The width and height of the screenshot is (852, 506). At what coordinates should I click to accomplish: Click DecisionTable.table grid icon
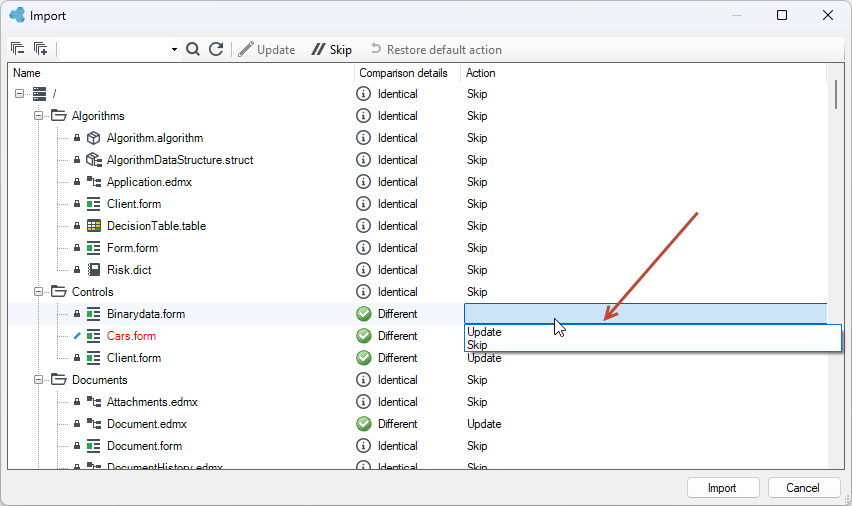click(x=94, y=226)
